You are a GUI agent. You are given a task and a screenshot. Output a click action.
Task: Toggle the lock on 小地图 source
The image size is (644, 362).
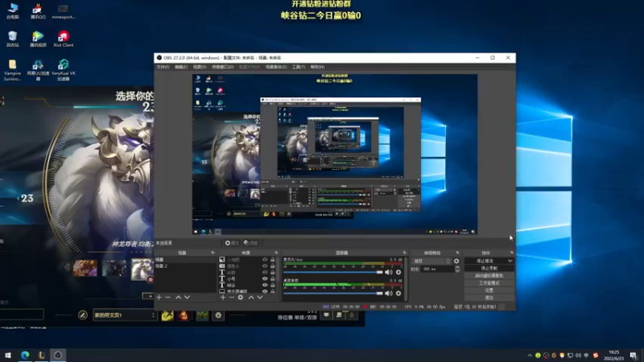(273, 260)
